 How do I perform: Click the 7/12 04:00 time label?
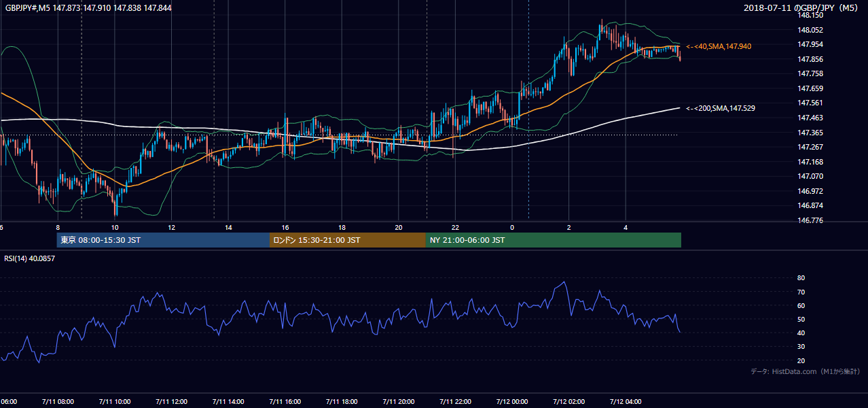626,401
